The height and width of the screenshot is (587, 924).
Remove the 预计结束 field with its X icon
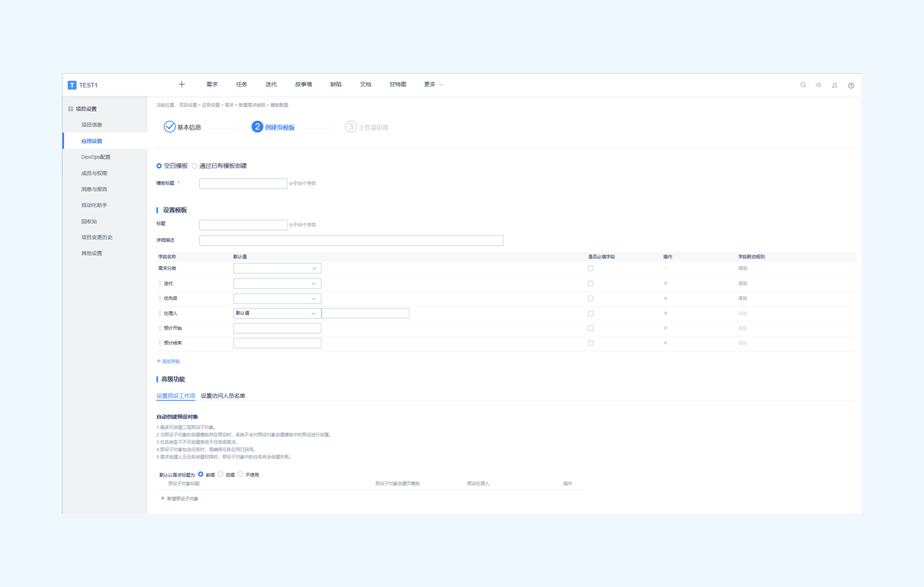[x=665, y=342]
